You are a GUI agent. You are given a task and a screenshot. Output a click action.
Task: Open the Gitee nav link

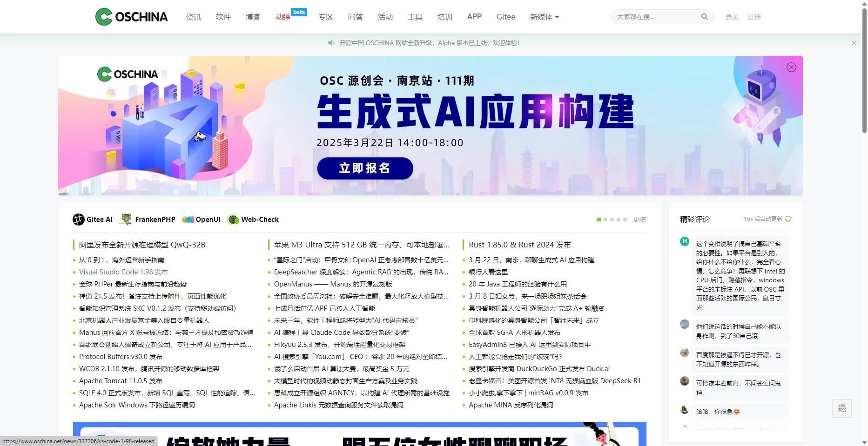pyautogui.click(x=505, y=17)
